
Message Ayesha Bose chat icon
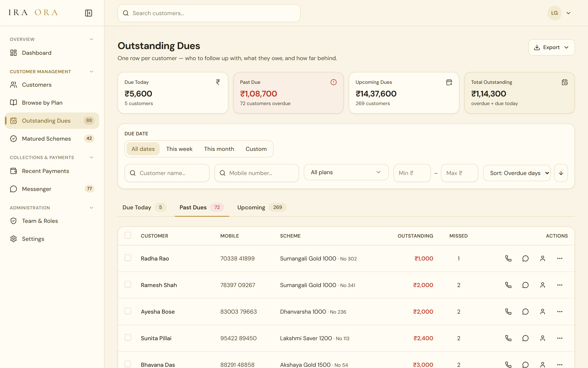point(525,311)
